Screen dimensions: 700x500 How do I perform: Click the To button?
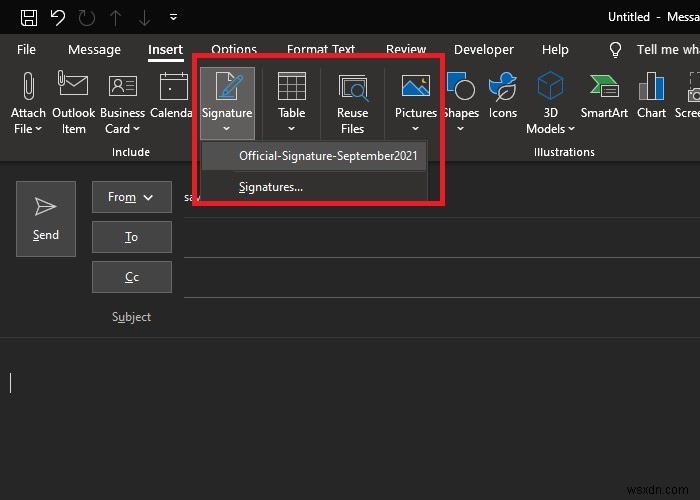[x=132, y=237]
